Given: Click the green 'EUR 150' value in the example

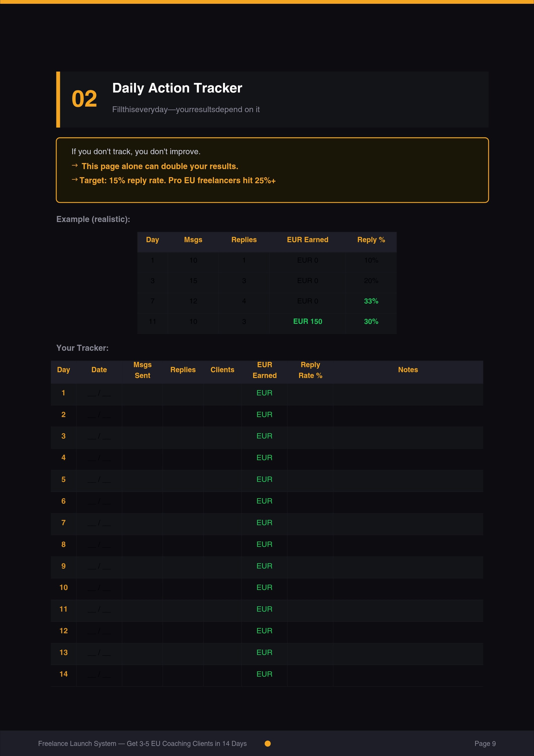Looking at the screenshot, I should (x=308, y=321).
